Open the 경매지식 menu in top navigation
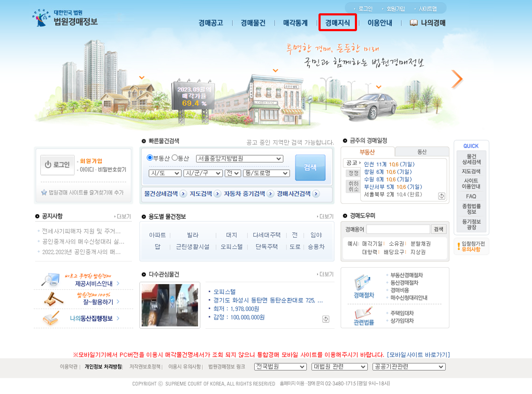The image size is (532, 394). click(x=337, y=22)
